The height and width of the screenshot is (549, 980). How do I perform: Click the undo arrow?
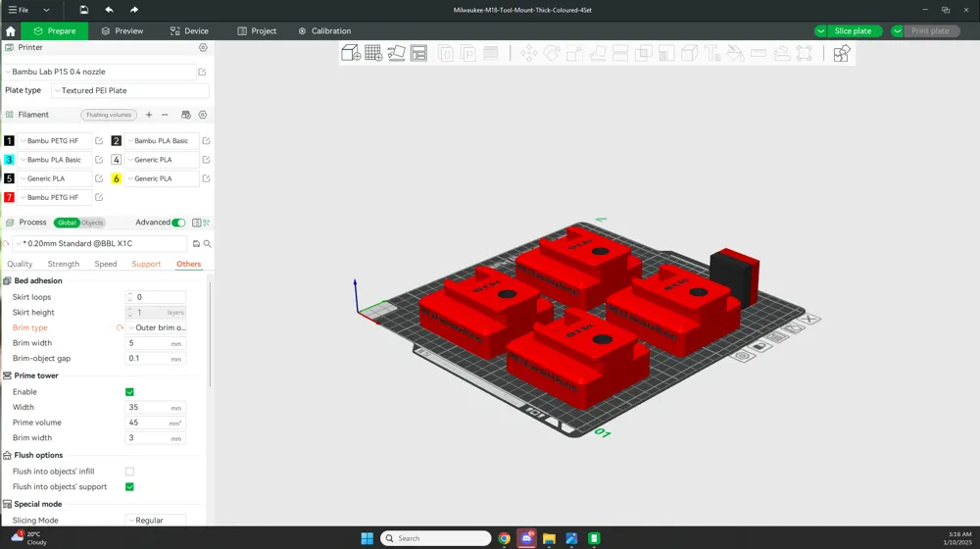point(110,10)
